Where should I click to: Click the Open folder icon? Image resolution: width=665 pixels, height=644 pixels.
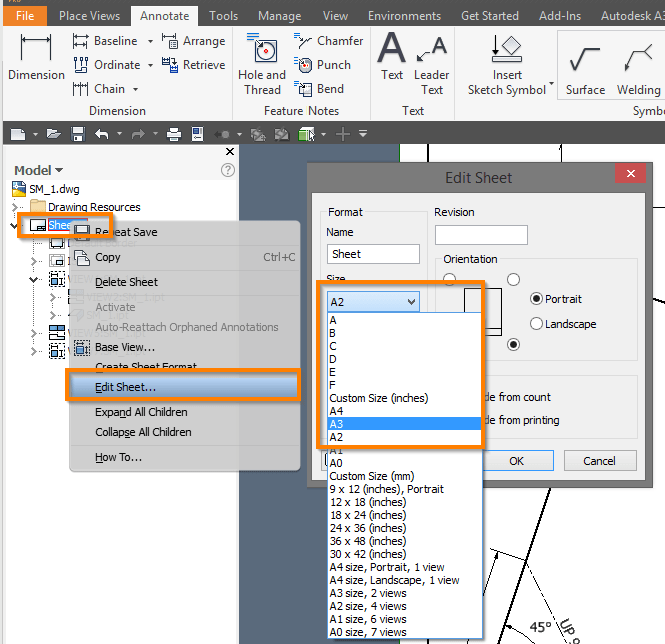[x=53, y=134]
